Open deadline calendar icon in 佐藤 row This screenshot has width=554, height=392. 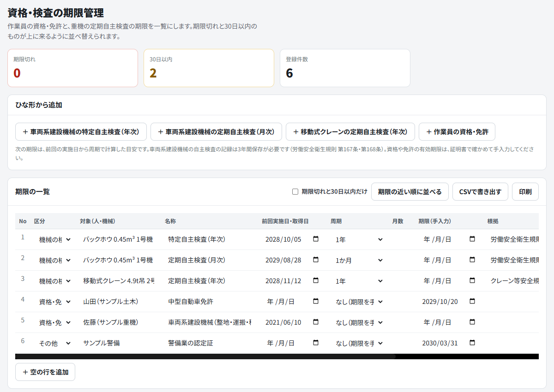click(x=472, y=322)
